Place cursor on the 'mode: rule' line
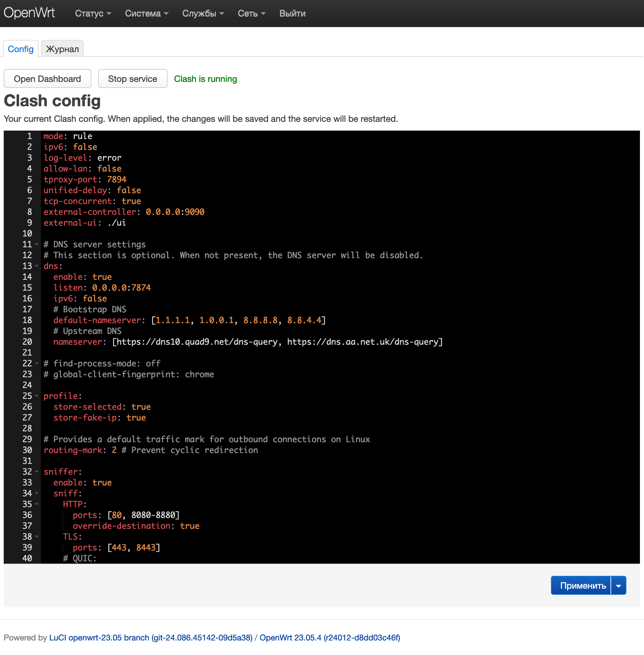This screenshot has width=644, height=655. [x=68, y=136]
